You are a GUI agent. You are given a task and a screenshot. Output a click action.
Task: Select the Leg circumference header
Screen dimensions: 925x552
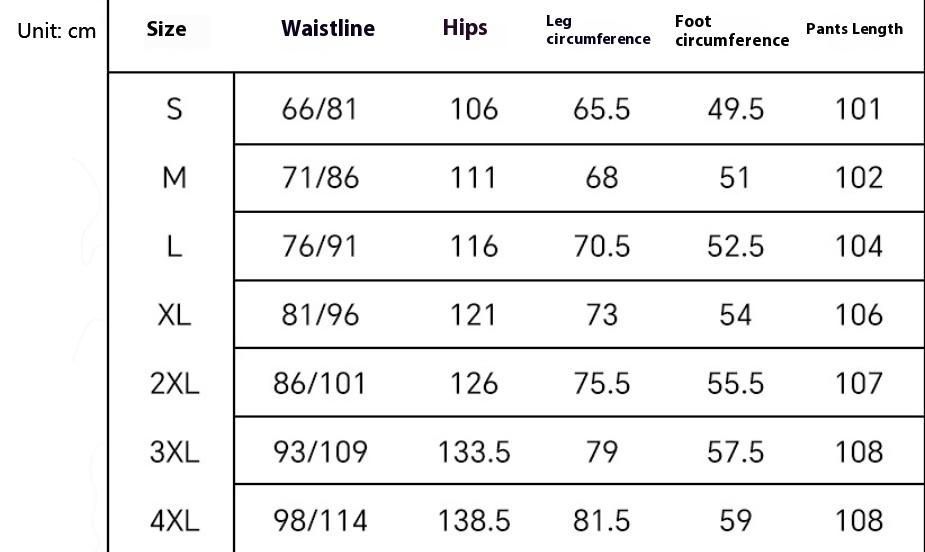598,30
